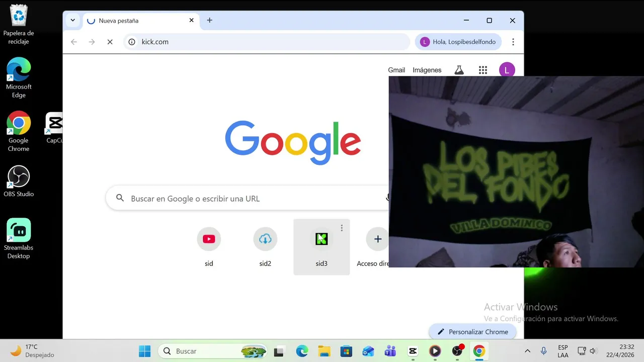Switch to Nueva pestaña tab

click(x=140, y=21)
